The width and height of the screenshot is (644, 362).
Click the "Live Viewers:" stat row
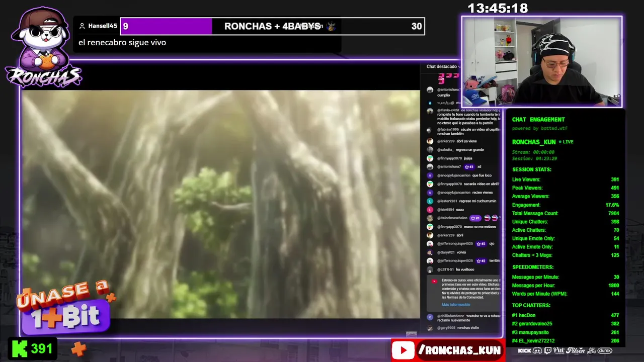click(x=566, y=179)
